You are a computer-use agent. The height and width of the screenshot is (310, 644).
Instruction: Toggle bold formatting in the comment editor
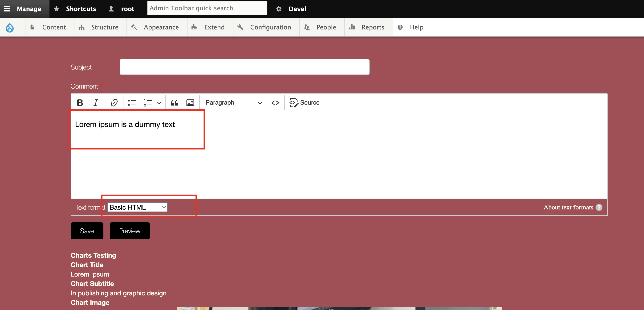pyautogui.click(x=80, y=102)
